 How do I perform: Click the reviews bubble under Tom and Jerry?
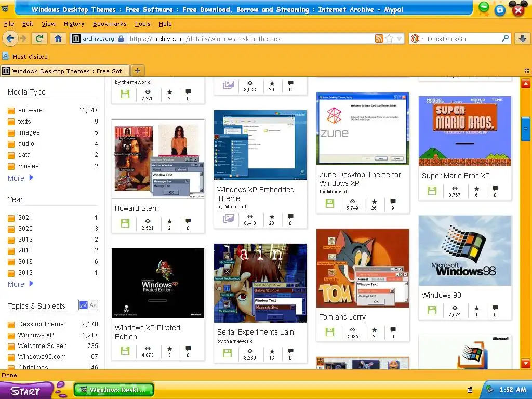click(x=393, y=329)
